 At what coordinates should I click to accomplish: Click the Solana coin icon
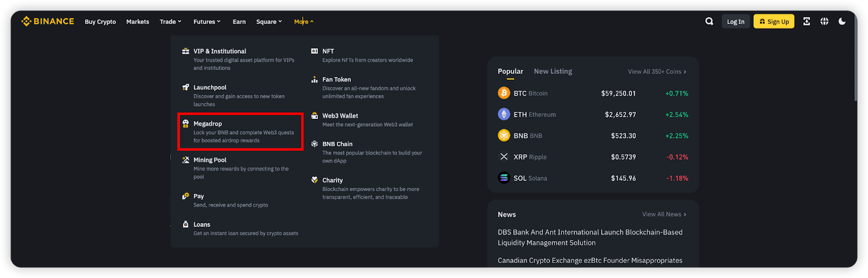[504, 178]
